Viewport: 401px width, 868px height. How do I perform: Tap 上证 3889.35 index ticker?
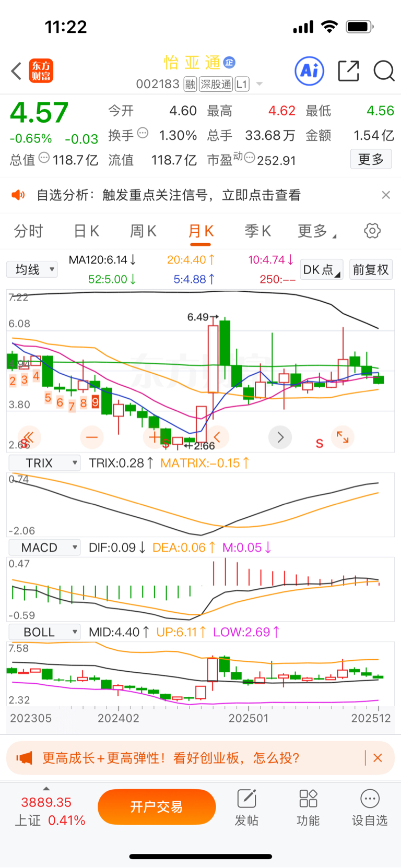pos(50,811)
